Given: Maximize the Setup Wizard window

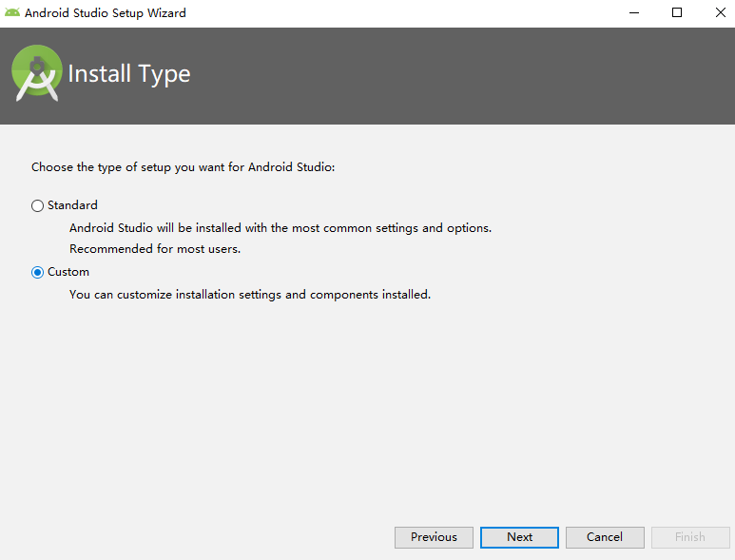Looking at the screenshot, I should pos(677,13).
